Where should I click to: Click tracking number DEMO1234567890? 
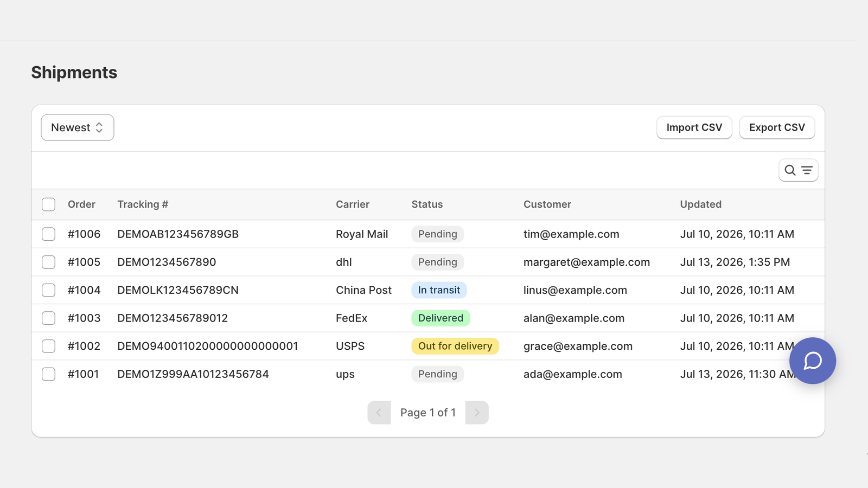(x=167, y=262)
